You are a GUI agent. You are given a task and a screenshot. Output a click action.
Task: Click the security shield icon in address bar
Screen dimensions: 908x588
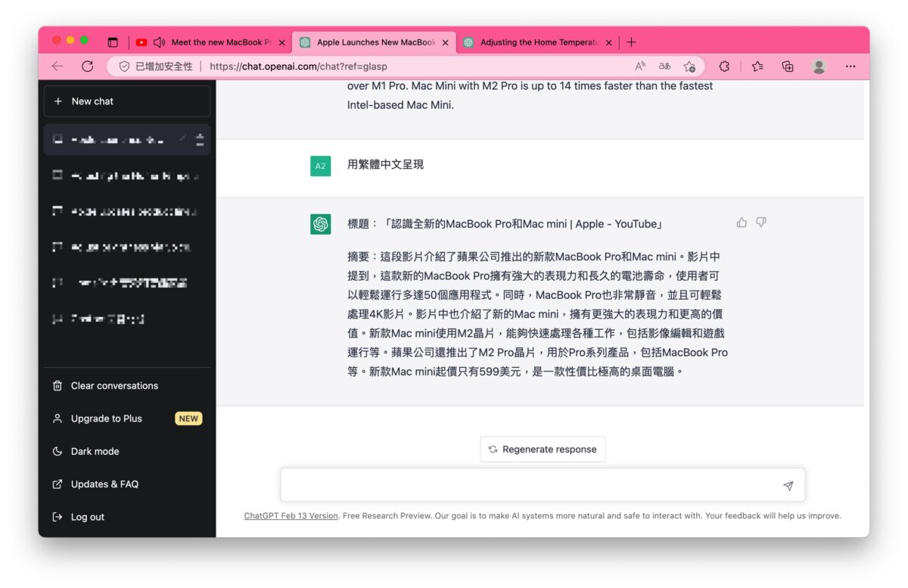[x=125, y=67]
